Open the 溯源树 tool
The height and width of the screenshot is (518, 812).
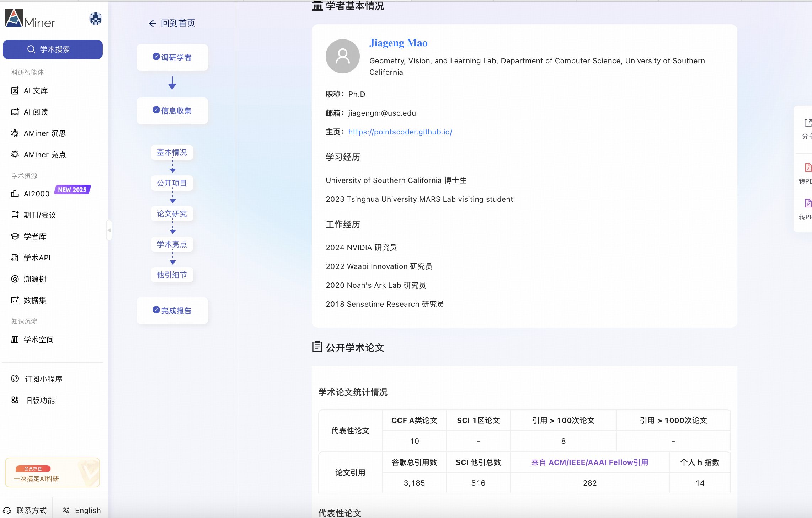[34, 279]
